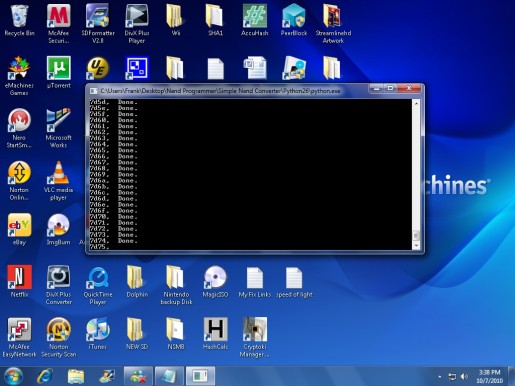Launch ImgBurn from desktop
The image size is (515, 386).
point(58,229)
